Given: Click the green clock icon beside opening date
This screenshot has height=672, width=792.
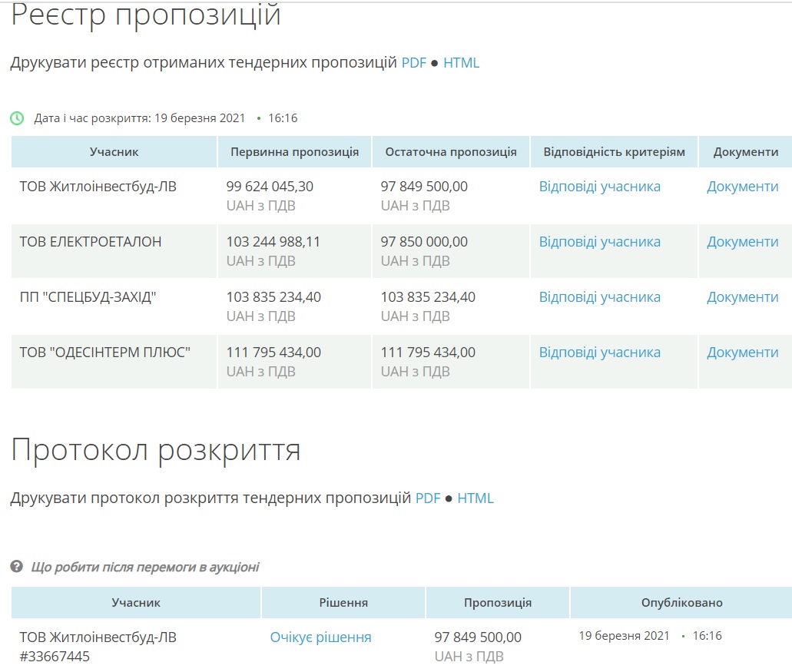Looking at the screenshot, I should [x=17, y=118].
